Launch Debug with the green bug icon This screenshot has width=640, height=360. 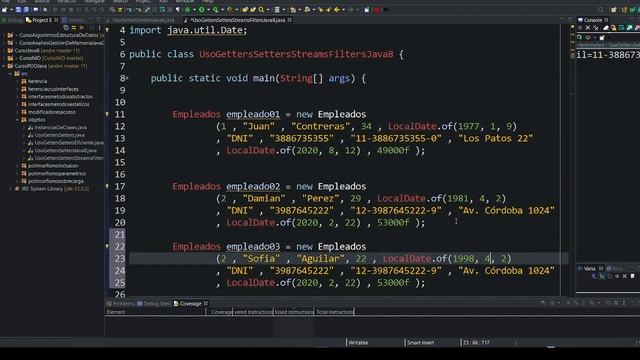click(x=187, y=10)
